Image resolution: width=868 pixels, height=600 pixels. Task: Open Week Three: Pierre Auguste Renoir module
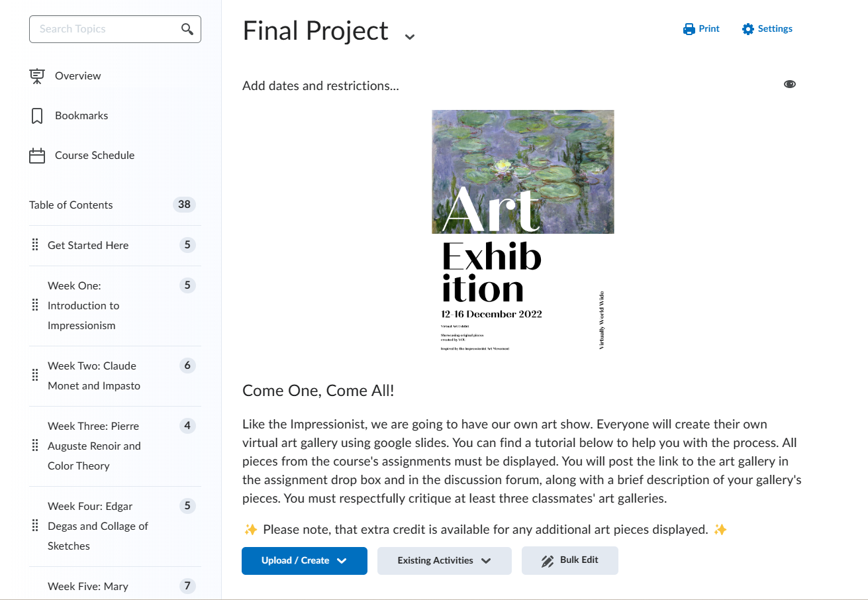point(94,446)
